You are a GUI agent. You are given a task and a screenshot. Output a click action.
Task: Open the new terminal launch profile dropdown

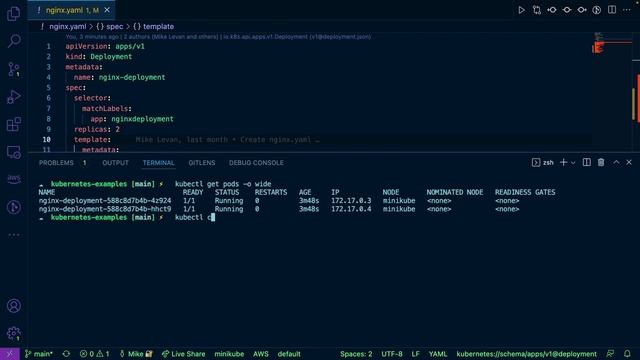click(573, 162)
